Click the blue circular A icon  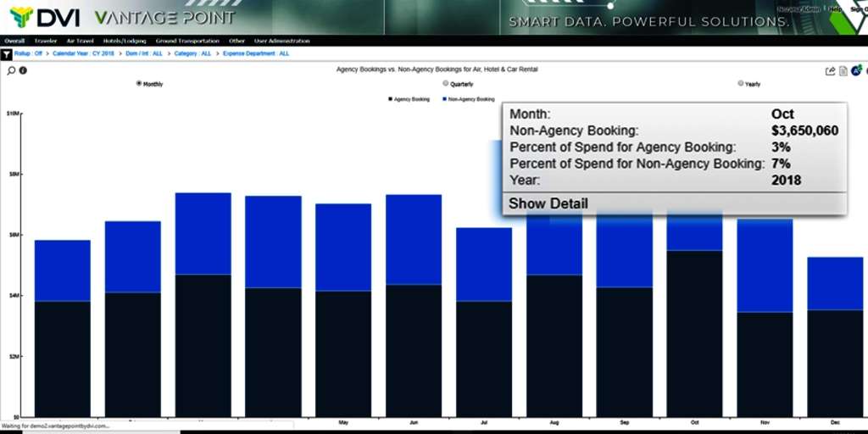(x=856, y=71)
